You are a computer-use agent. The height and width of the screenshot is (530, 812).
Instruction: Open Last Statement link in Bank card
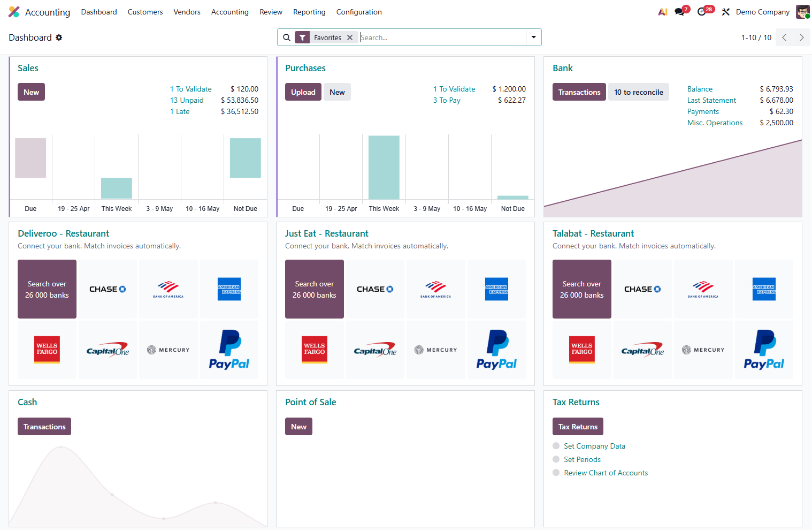click(711, 100)
